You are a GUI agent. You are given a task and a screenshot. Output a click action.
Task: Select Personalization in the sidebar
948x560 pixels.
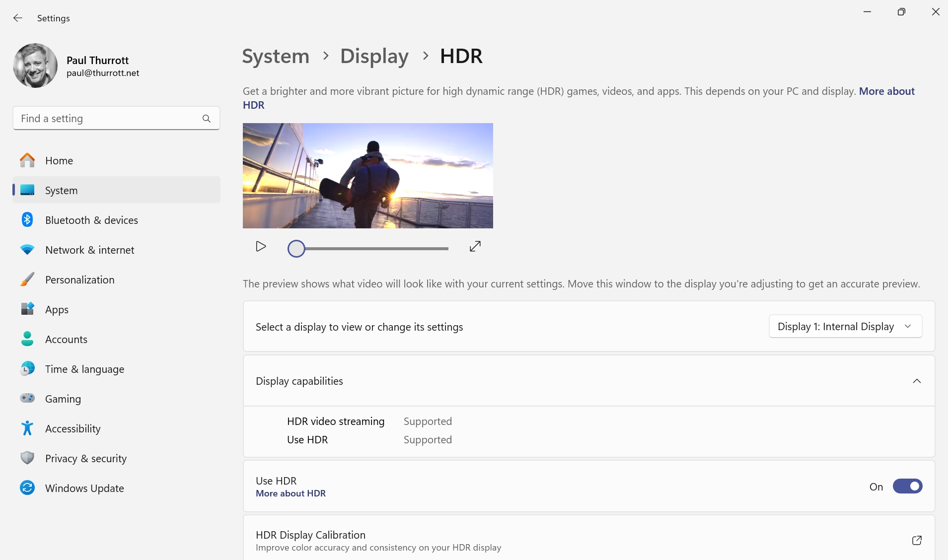tap(79, 280)
